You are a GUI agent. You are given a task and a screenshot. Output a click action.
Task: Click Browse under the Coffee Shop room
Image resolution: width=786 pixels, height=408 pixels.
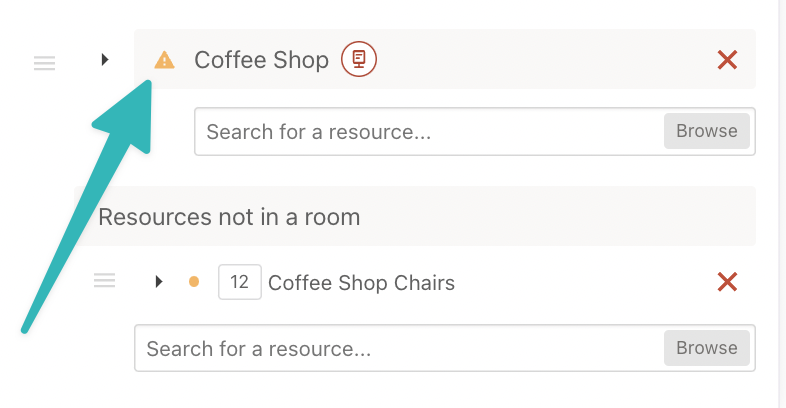[x=707, y=131]
